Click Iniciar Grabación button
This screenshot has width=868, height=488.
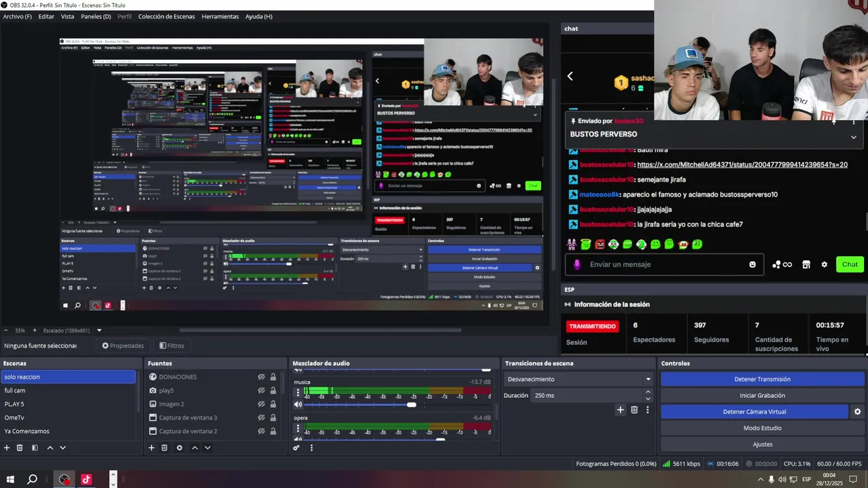[762, 396]
